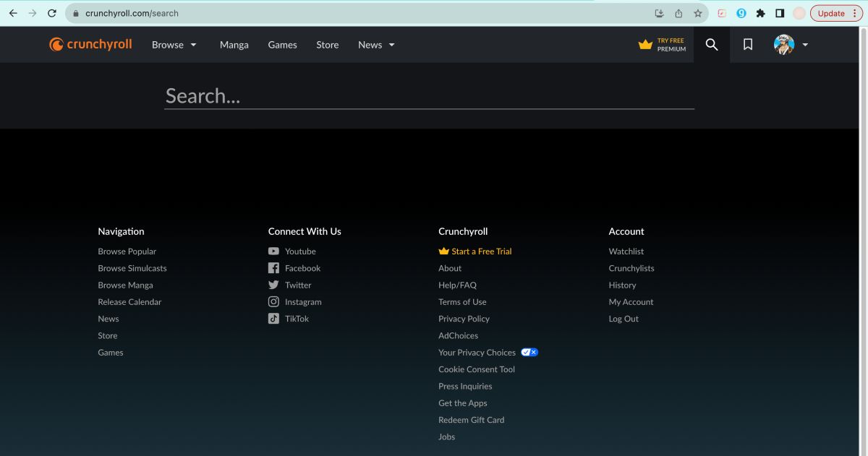Bookmark this page with the star icon
Image resolution: width=868 pixels, height=456 pixels.
pos(698,13)
